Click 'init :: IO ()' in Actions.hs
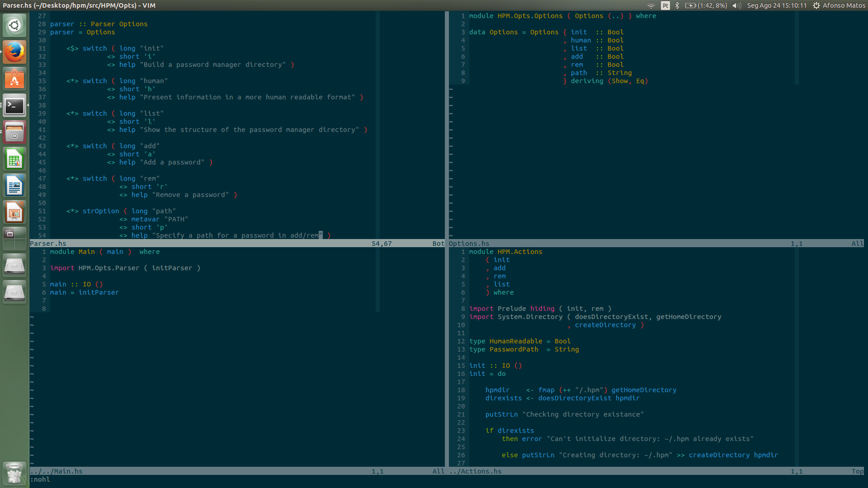The height and width of the screenshot is (488, 868). pyautogui.click(x=495, y=366)
